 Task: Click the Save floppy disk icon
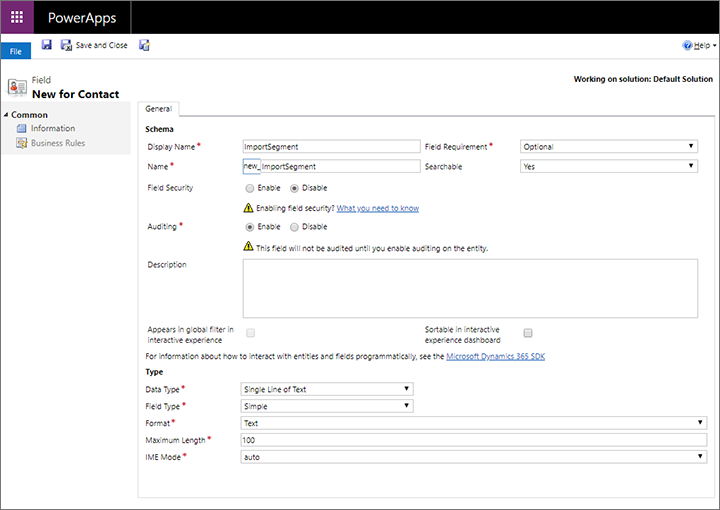47,45
